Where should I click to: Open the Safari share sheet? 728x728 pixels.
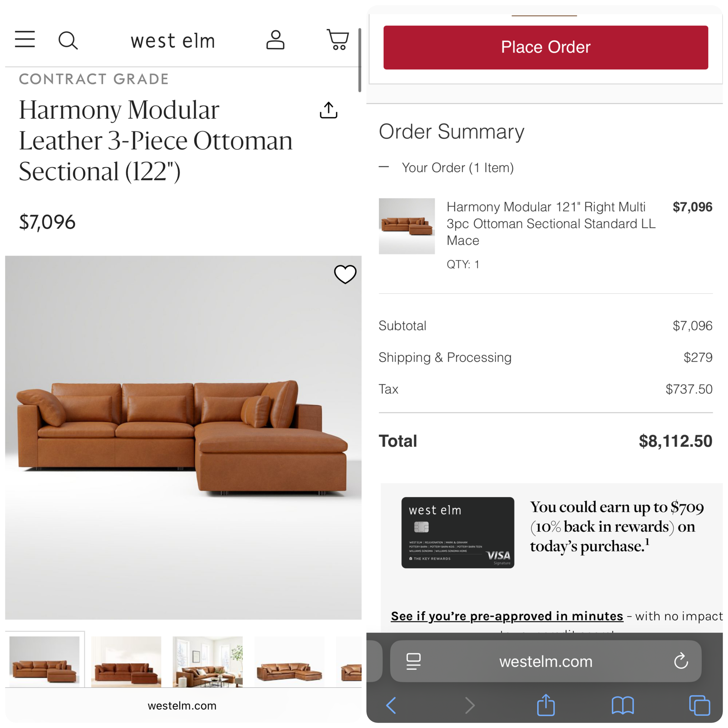[x=546, y=704]
